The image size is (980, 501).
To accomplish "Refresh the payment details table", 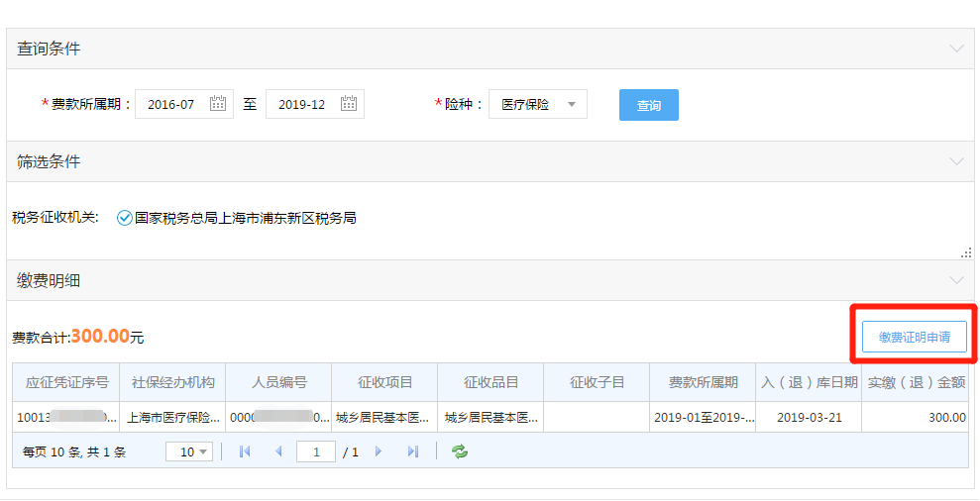I will click(459, 451).
